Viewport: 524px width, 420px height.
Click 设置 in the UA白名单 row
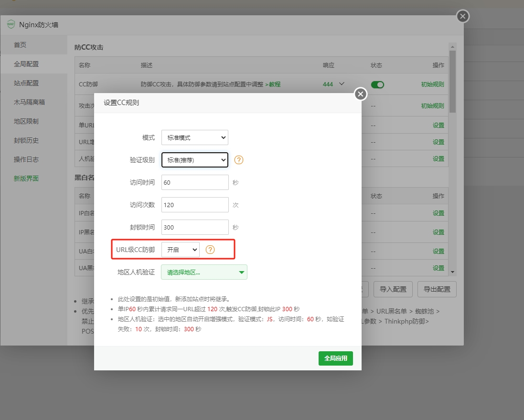438,251
